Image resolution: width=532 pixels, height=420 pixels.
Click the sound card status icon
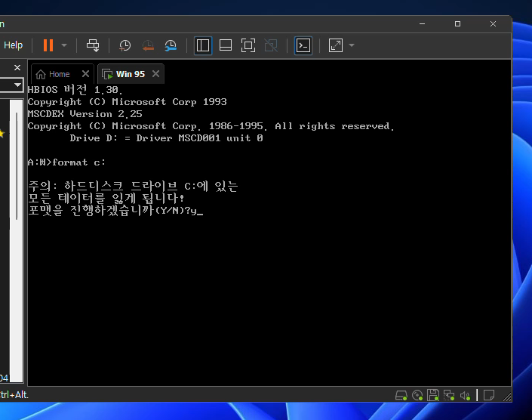[x=465, y=395]
